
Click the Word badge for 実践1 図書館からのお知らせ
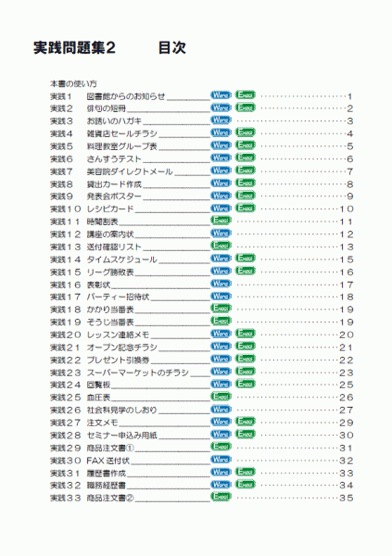[x=221, y=95]
